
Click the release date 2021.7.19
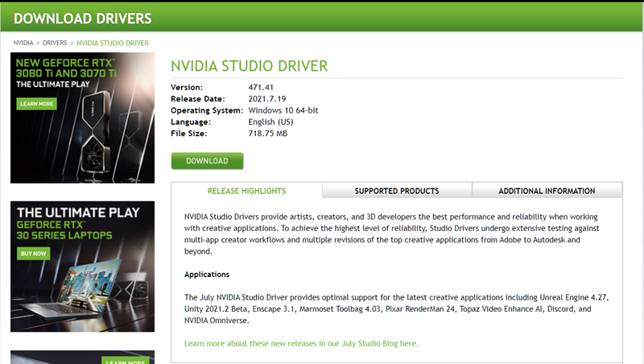(x=267, y=98)
